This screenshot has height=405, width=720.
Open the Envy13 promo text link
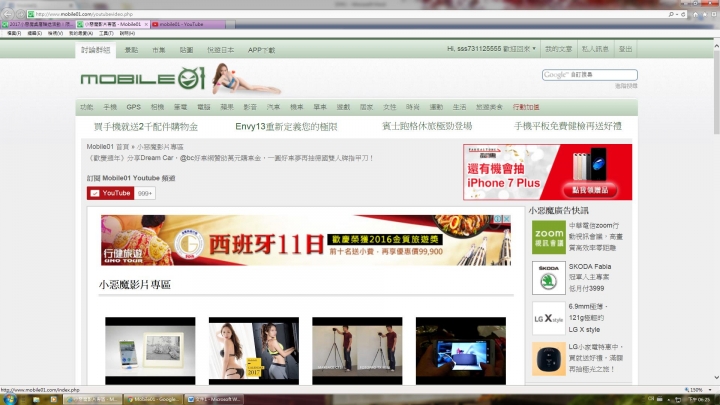pyautogui.click(x=287, y=126)
